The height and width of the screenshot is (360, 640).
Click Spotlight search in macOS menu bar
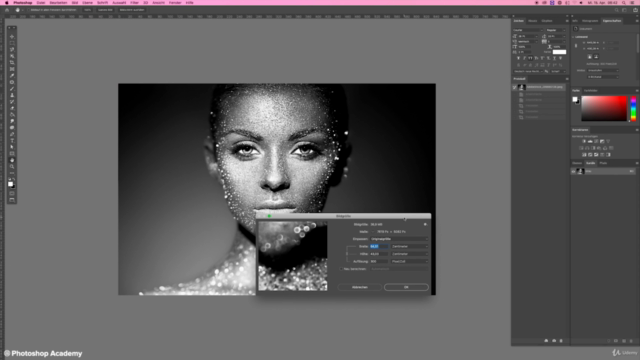point(624,2)
